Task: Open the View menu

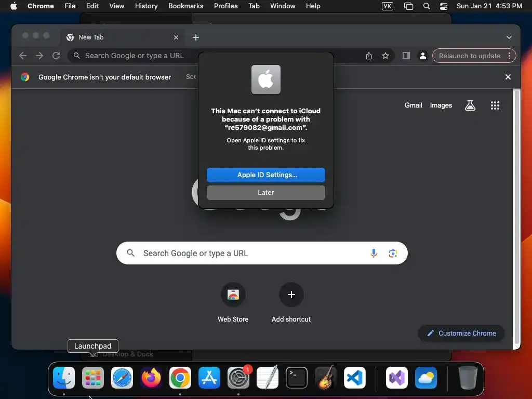Action: pos(116,6)
